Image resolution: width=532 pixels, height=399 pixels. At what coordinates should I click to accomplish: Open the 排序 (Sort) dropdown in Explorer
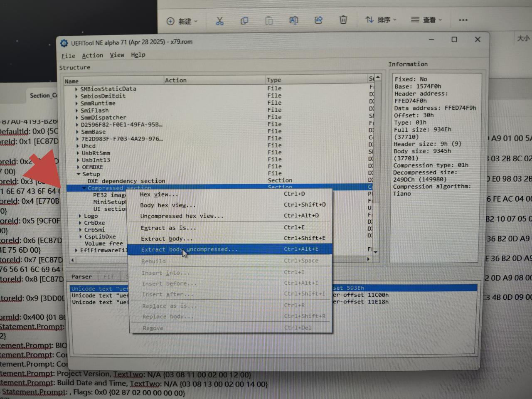381,20
